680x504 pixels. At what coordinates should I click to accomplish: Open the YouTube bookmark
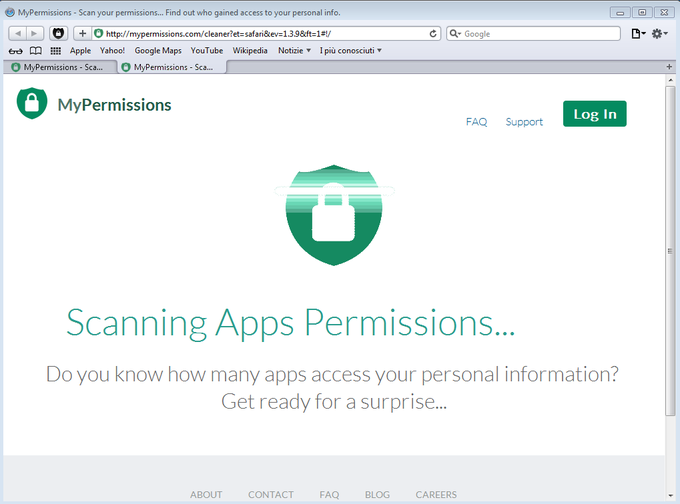tap(207, 51)
